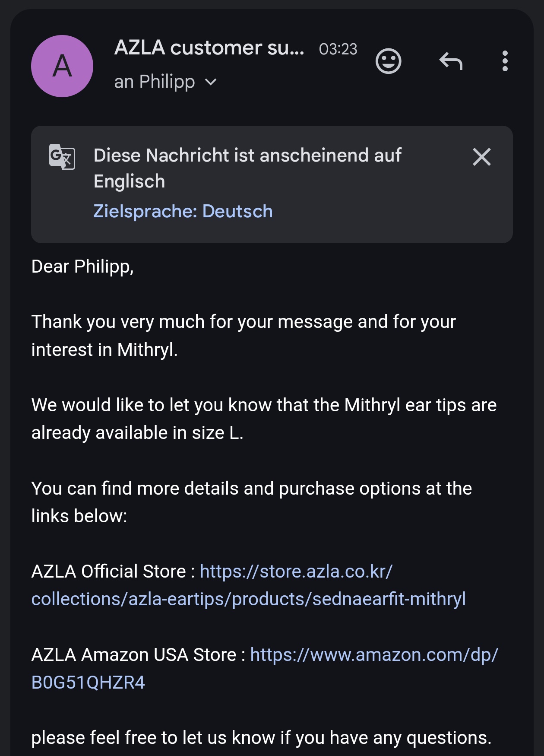544x756 pixels.
Task: Click the 'Dear Philipp,' greeting line
Action: tap(82, 267)
